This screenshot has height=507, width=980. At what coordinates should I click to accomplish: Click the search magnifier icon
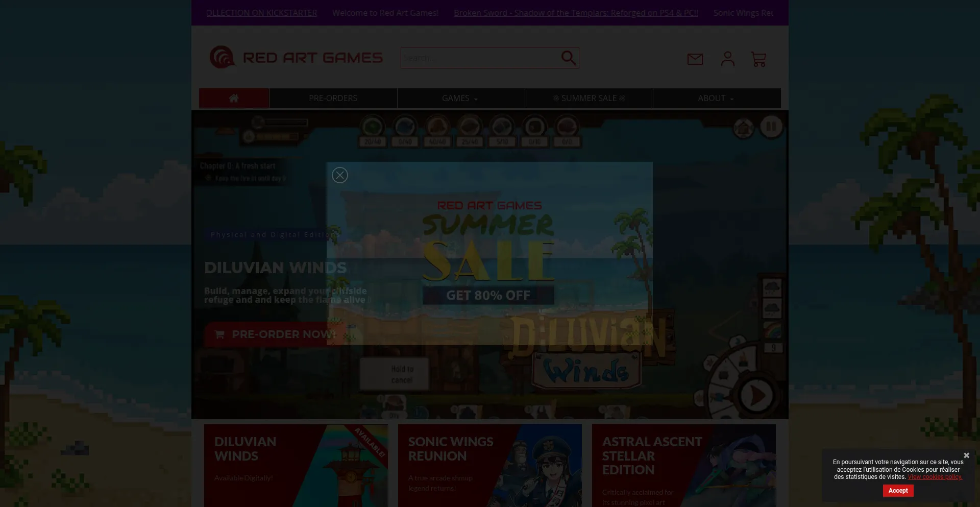(568, 58)
